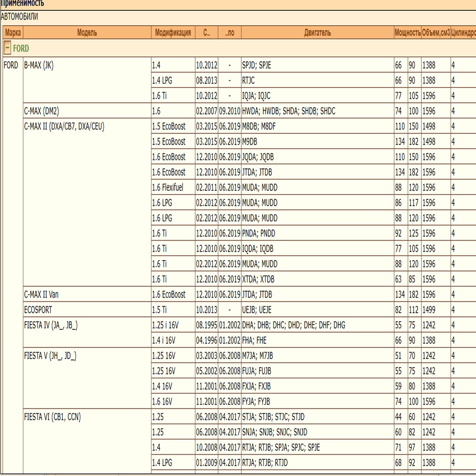
Task: Click the Объем,см3 column header
Action: click(x=436, y=32)
